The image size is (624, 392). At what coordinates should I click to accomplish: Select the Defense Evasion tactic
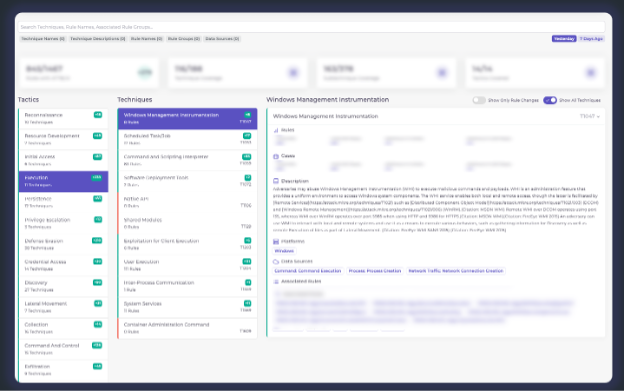[x=63, y=244]
